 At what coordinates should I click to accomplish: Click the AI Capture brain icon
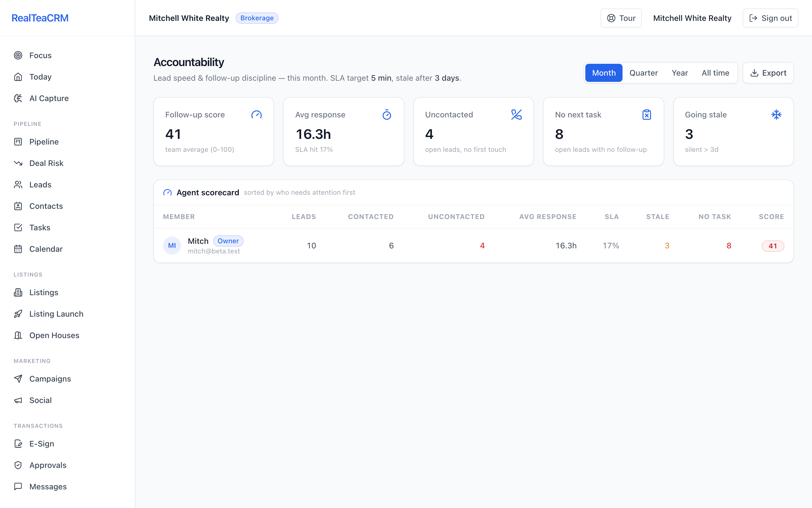point(18,98)
